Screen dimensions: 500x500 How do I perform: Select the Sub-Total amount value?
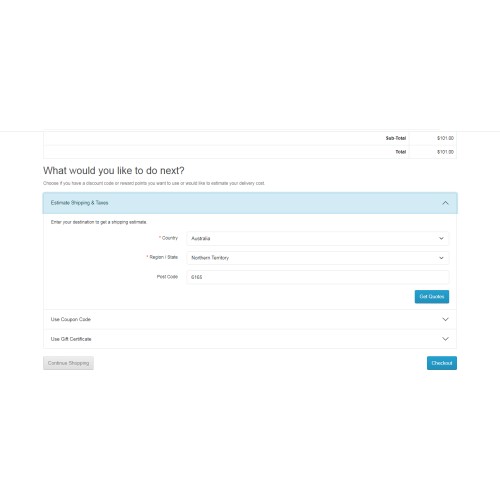coord(445,138)
